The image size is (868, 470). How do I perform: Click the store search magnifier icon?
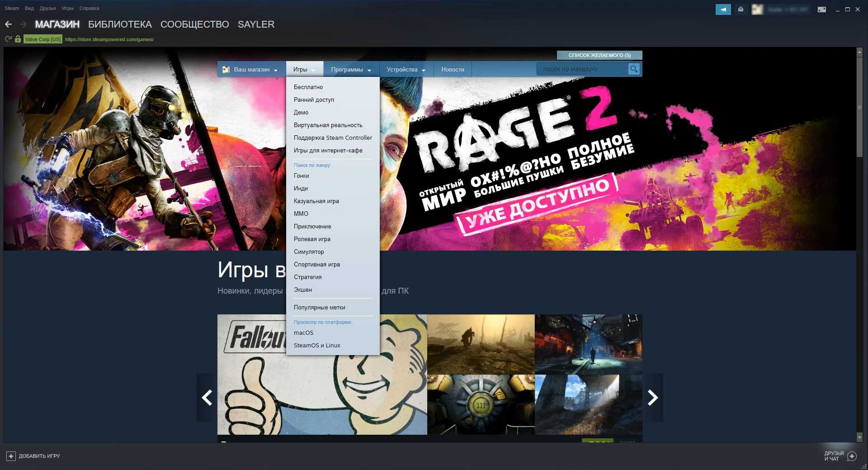634,69
